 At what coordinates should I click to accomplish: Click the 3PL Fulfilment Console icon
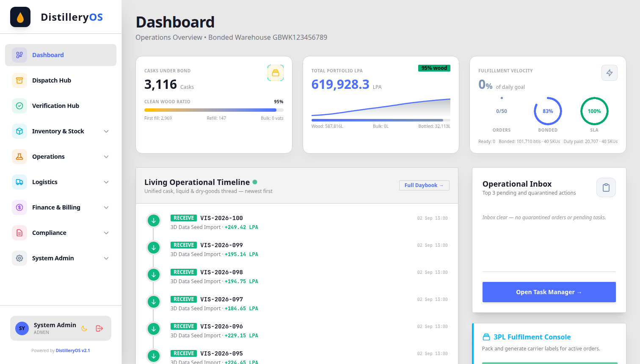point(486,337)
